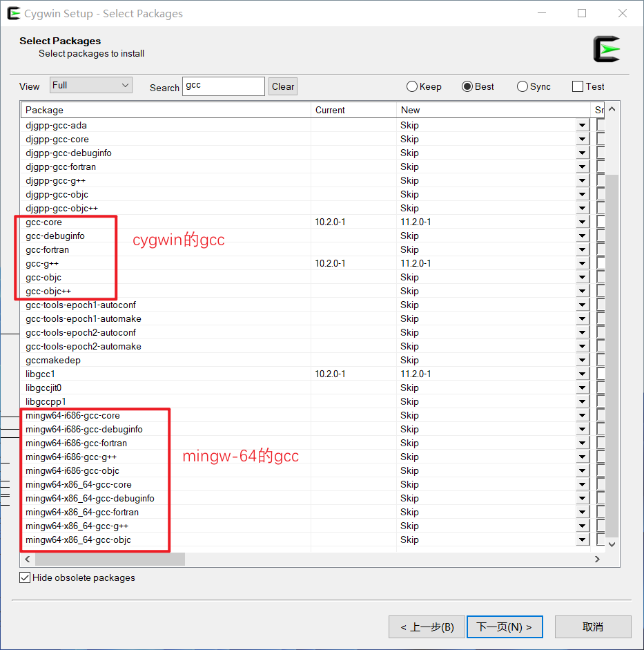
Task: Open the version dropdown for libgcc1
Action: point(582,374)
